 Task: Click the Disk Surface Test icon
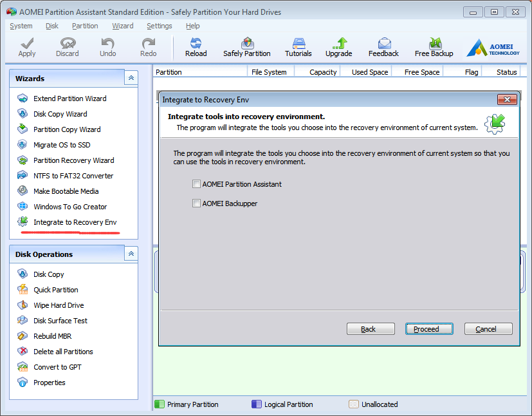point(23,320)
